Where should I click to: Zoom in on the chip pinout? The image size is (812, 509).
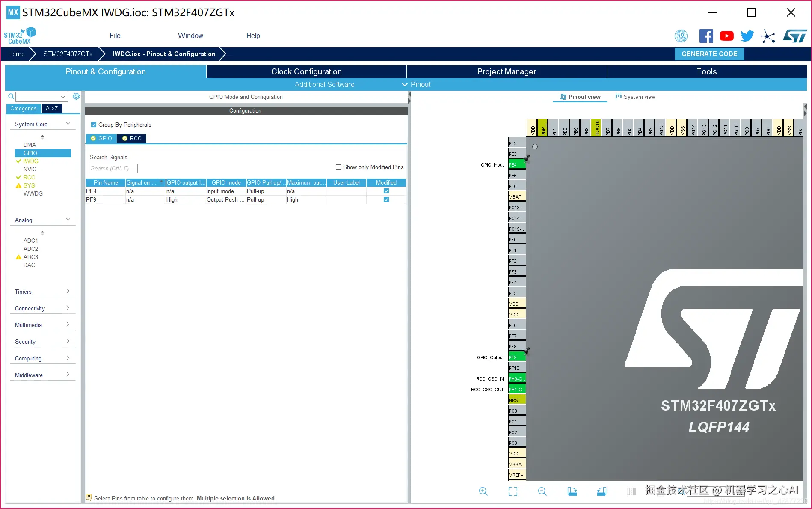click(483, 491)
